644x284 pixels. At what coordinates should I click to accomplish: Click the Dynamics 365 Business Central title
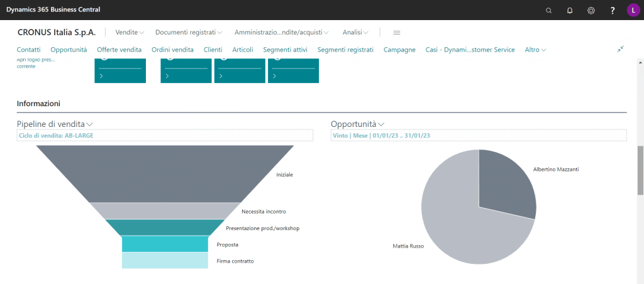click(53, 9)
